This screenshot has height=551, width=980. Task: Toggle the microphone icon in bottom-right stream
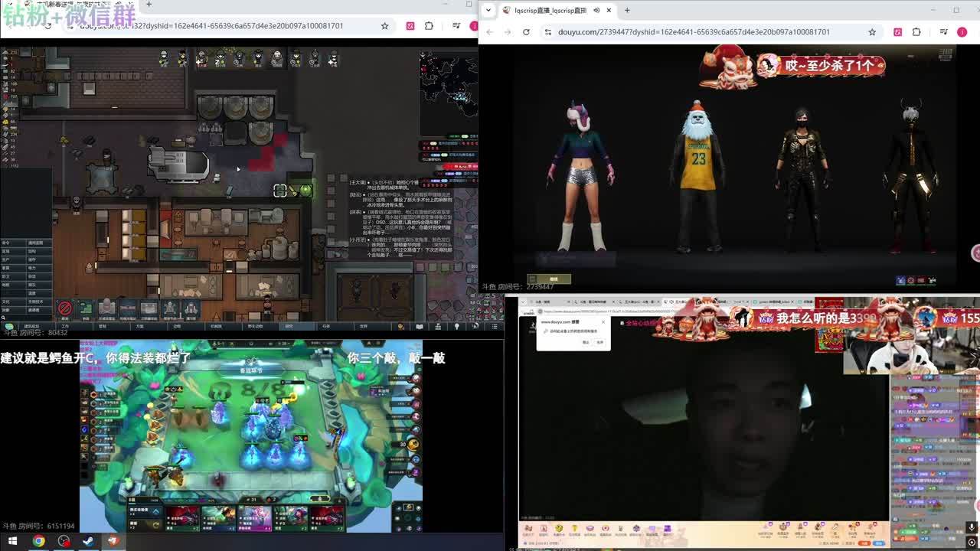click(x=972, y=528)
